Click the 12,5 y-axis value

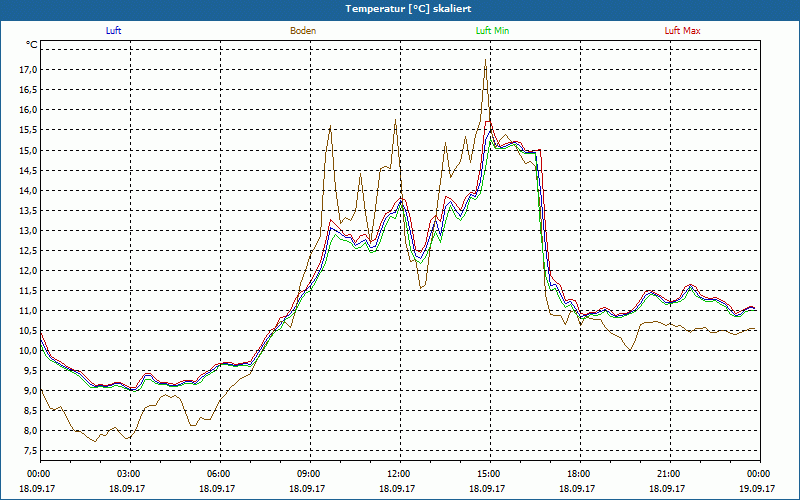tap(28, 251)
